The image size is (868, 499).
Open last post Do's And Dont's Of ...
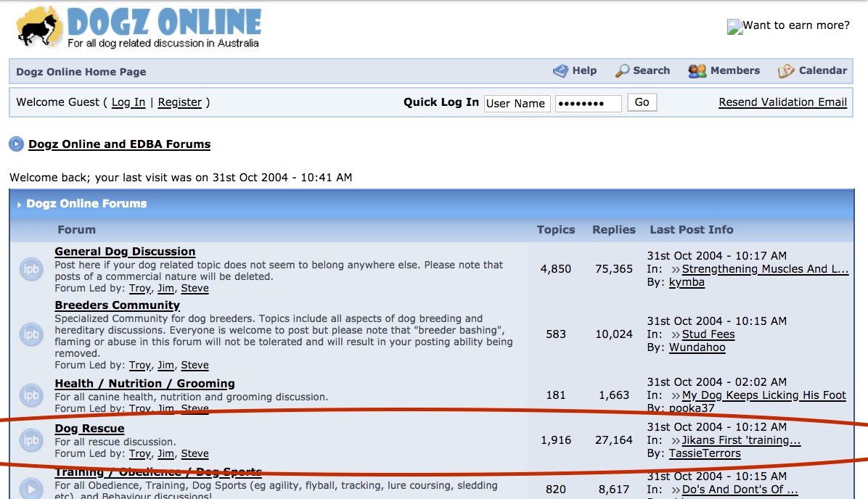coord(740,490)
